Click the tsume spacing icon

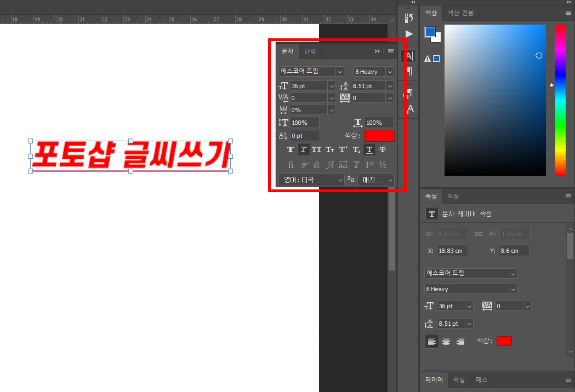tap(283, 110)
